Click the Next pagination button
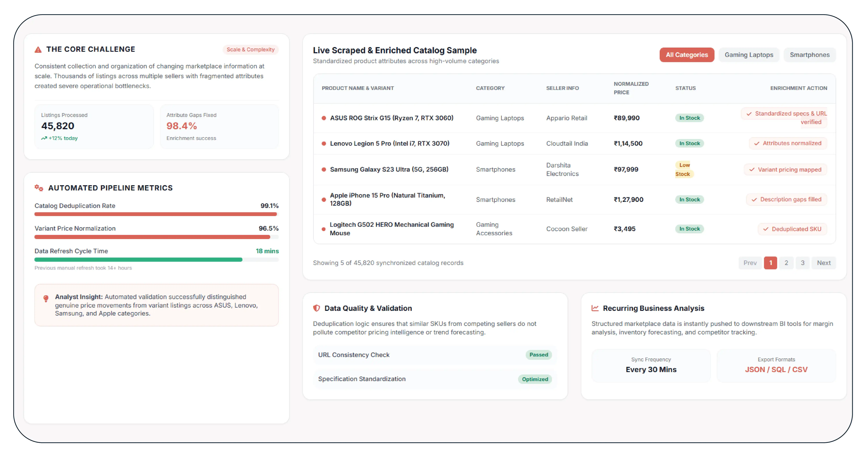This screenshot has width=868, height=457. pyautogui.click(x=824, y=263)
